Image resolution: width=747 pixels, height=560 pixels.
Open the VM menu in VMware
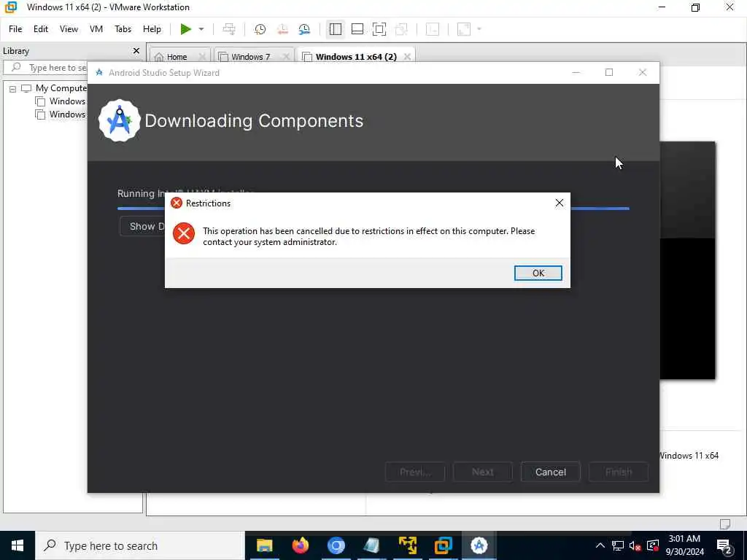point(96,29)
